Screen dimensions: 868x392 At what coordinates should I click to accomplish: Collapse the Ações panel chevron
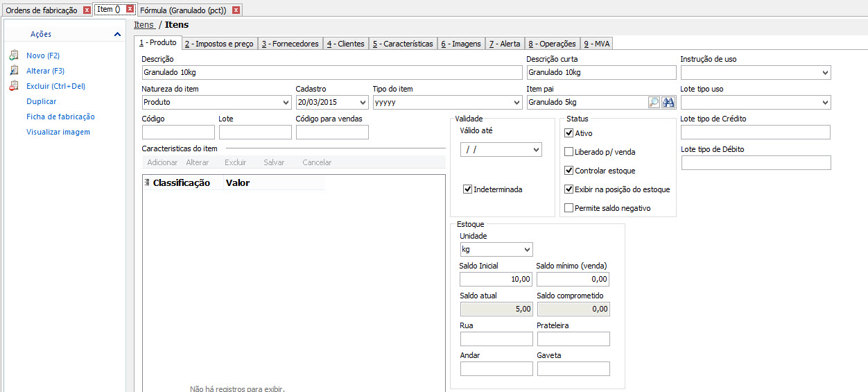click(x=117, y=34)
